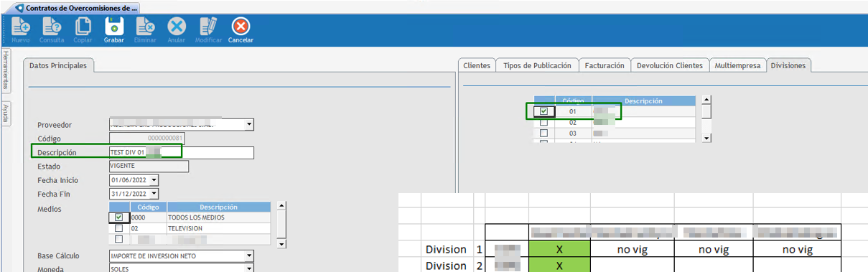This screenshot has width=868, height=272.
Task: Expand the Base Cálculo dropdown
Action: tap(249, 255)
